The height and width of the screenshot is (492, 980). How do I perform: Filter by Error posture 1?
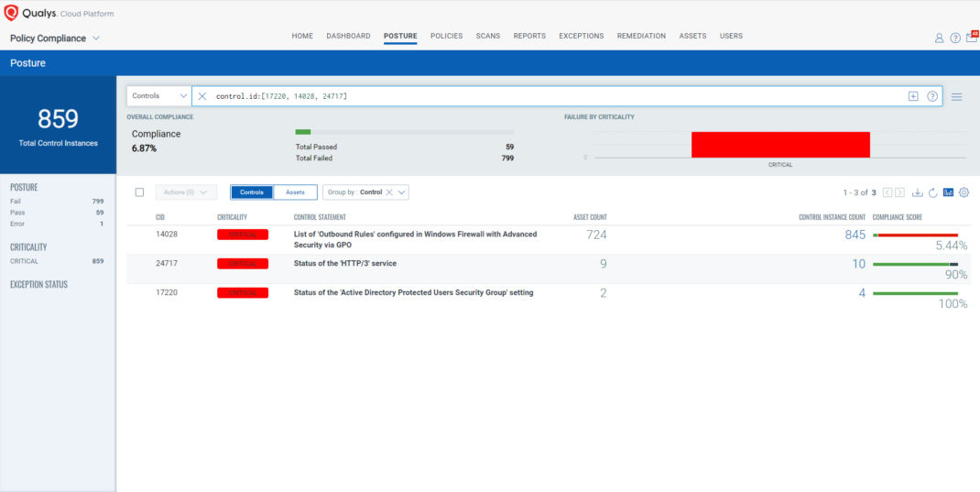point(57,224)
